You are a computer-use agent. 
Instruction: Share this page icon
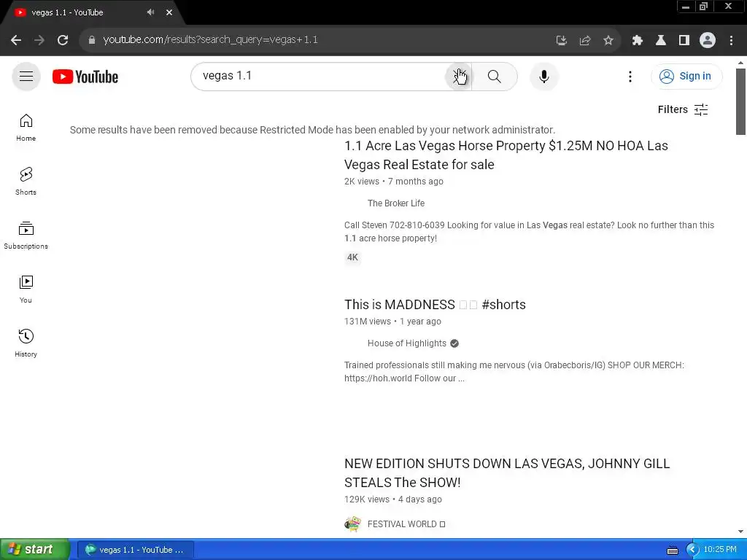(x=584, y=40)
